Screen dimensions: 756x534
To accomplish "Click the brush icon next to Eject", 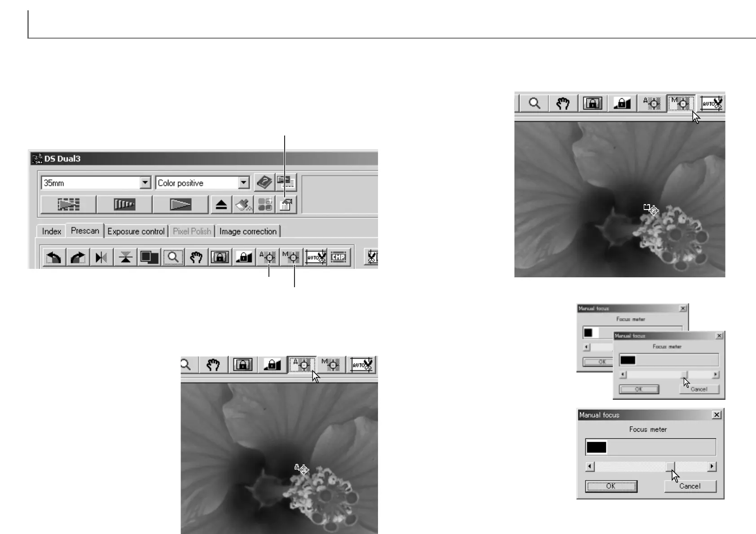I will point(243,205).
